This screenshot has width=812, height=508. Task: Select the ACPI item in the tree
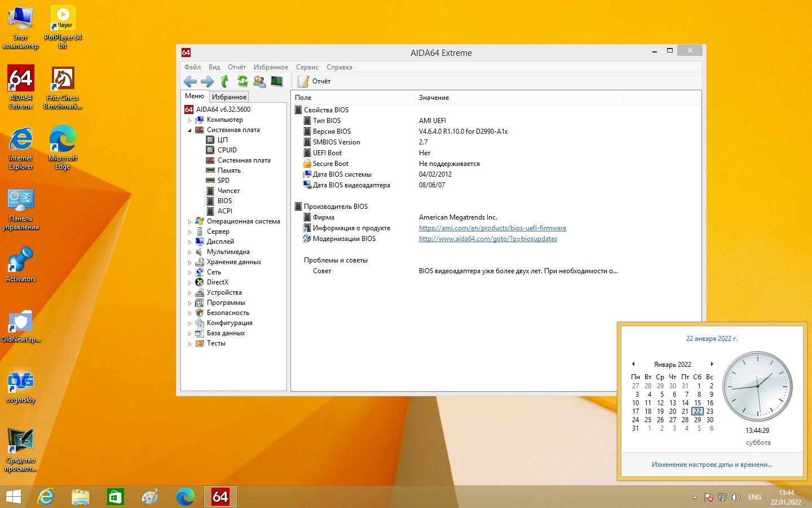click(225, 211)
